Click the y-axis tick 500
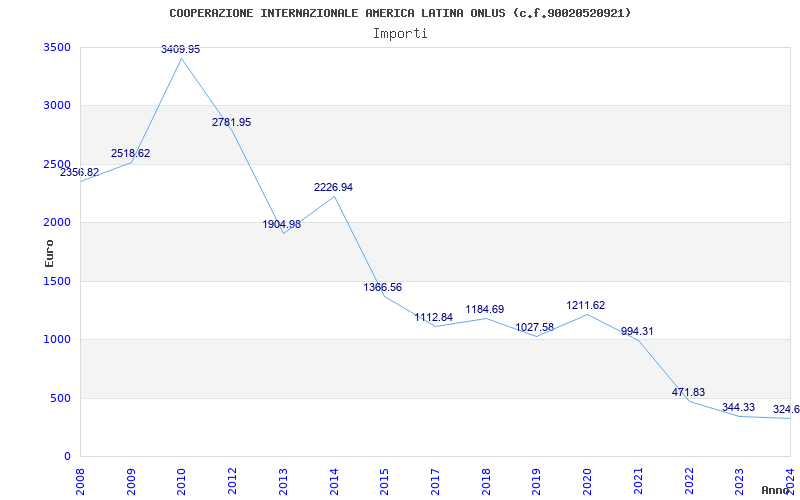 click(61, 398)
